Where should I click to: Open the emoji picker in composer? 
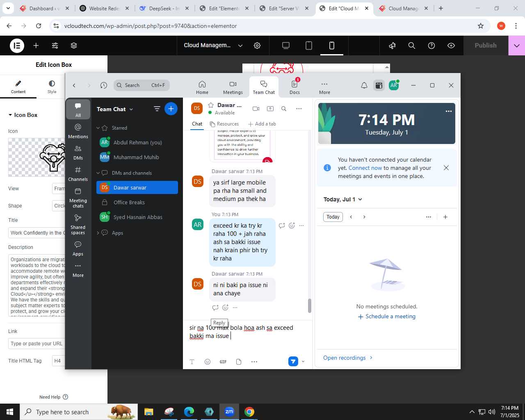[208, 362]
